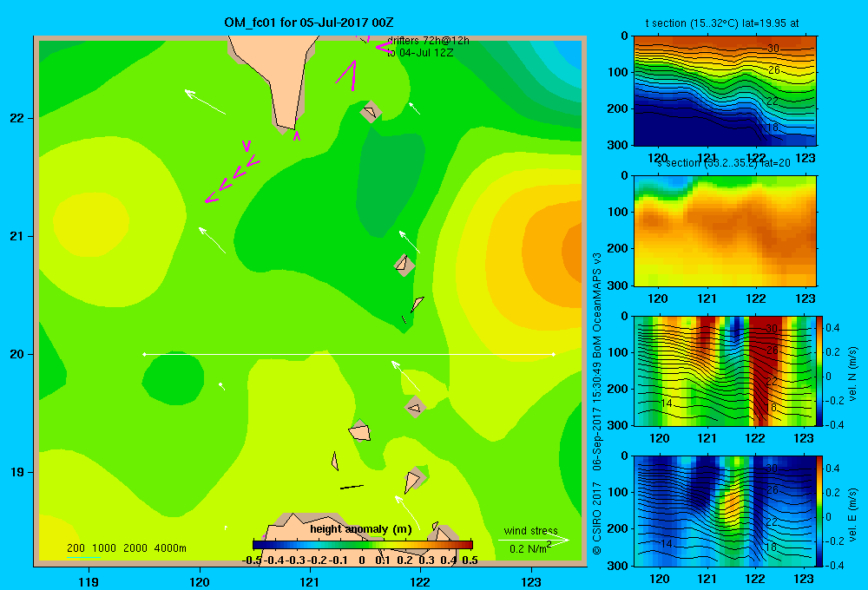Click the west endpoint of the white section line
This screenshot has height=590, width=868.
(x=144, y=354)
